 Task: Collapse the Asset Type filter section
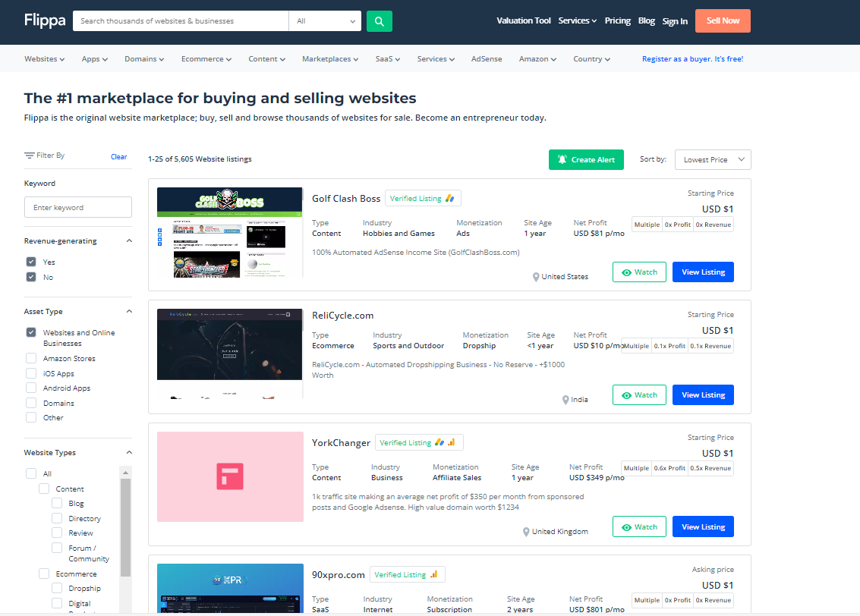tap(130, 311)
